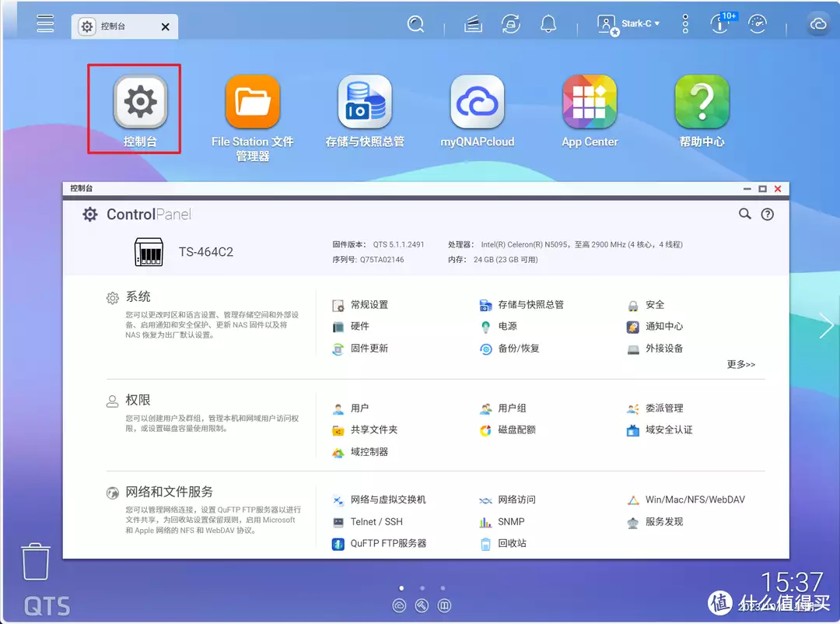Open 服务发现 settings
Image resolution: width=840 pixels, height=624 pixels.
point(655,521)
